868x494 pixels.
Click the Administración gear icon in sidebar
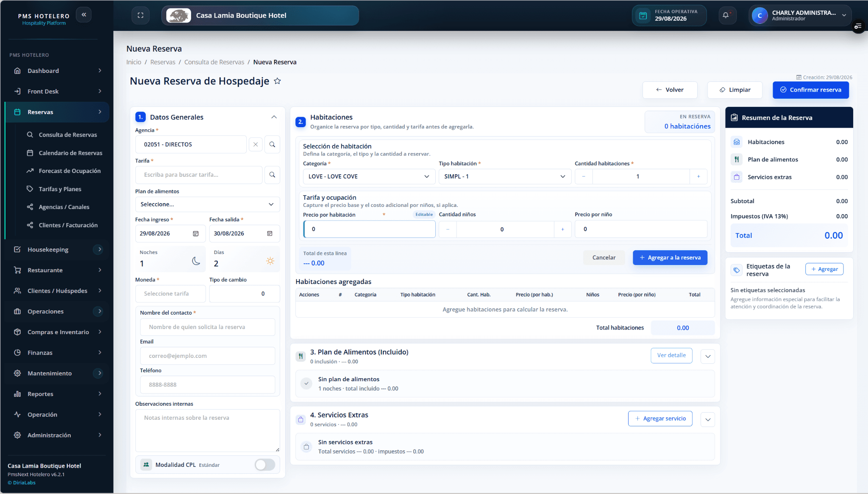(17, 435)
